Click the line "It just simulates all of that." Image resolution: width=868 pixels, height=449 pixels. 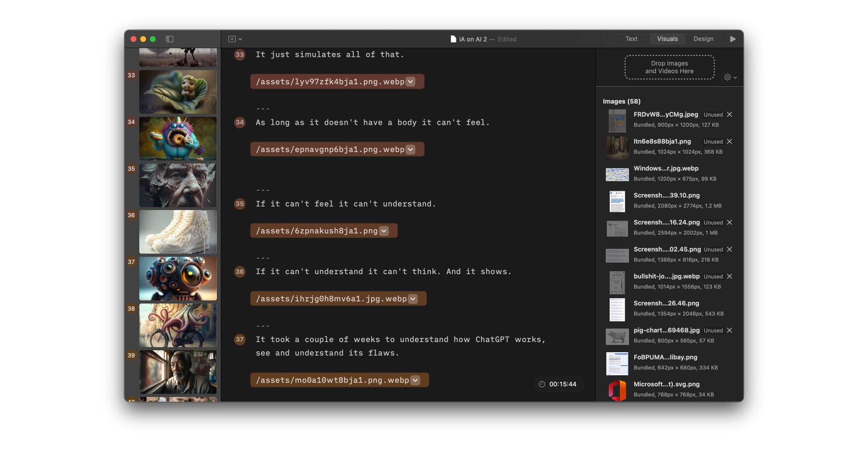point(330,55)
